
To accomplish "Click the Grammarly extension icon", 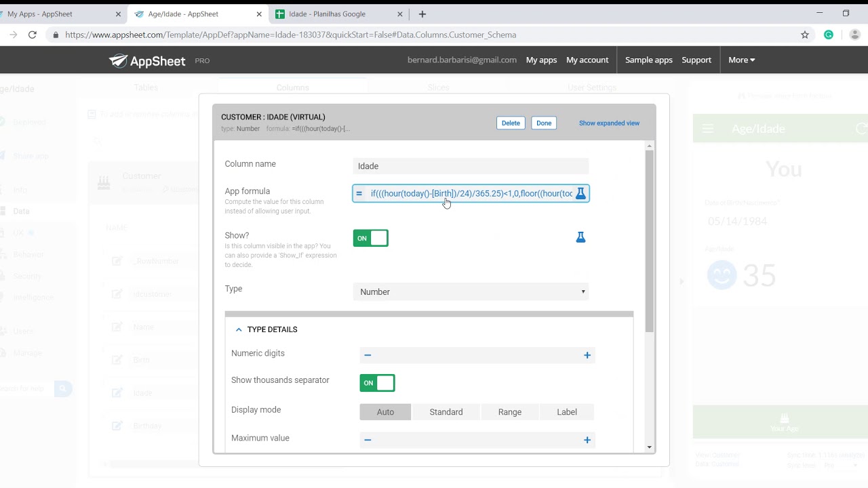I will (829, 35).
